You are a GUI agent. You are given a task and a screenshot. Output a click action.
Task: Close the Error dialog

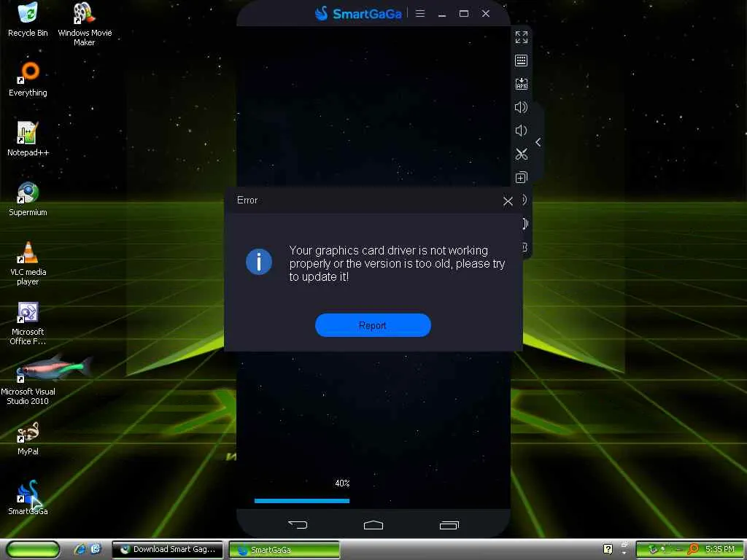coord(508,201)
